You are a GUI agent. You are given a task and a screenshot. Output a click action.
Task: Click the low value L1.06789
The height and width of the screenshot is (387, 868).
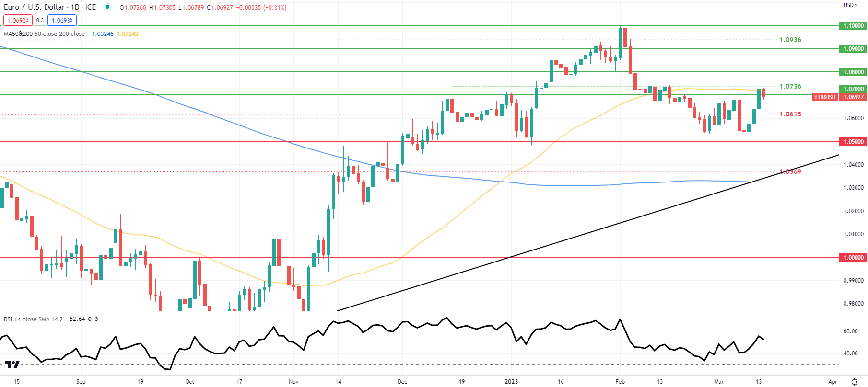pos(191,8)
